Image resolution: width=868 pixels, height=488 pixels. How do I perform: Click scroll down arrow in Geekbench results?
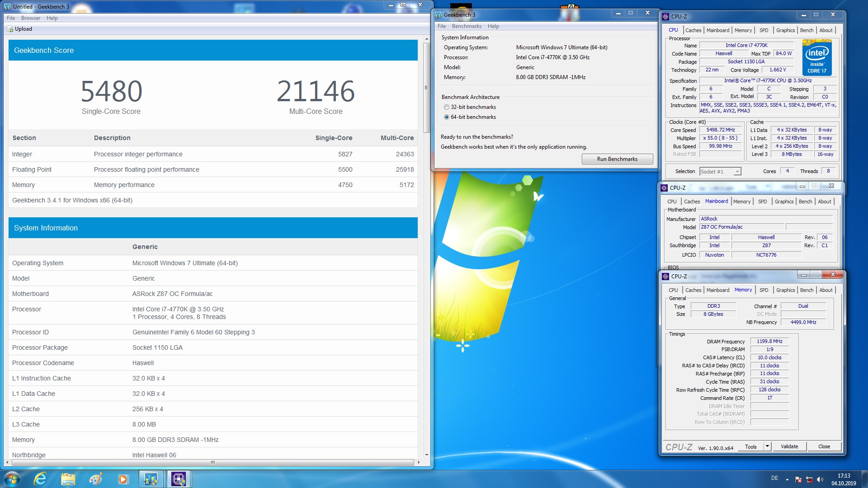tap(426, 455)
